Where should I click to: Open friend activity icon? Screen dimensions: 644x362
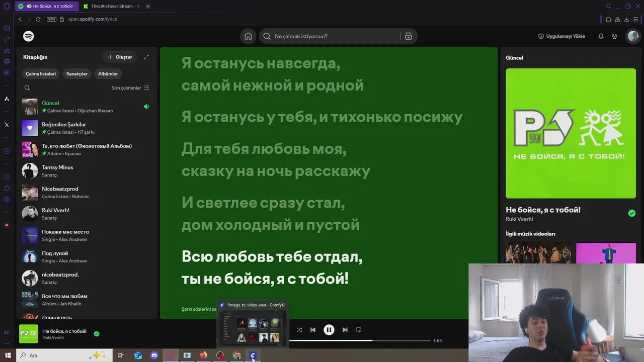[x=614, y=36]
